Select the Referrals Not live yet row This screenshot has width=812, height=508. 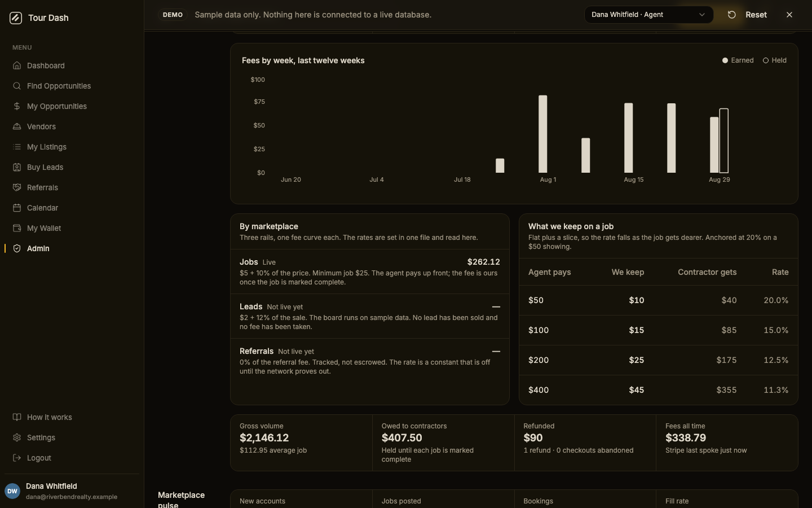370,361
